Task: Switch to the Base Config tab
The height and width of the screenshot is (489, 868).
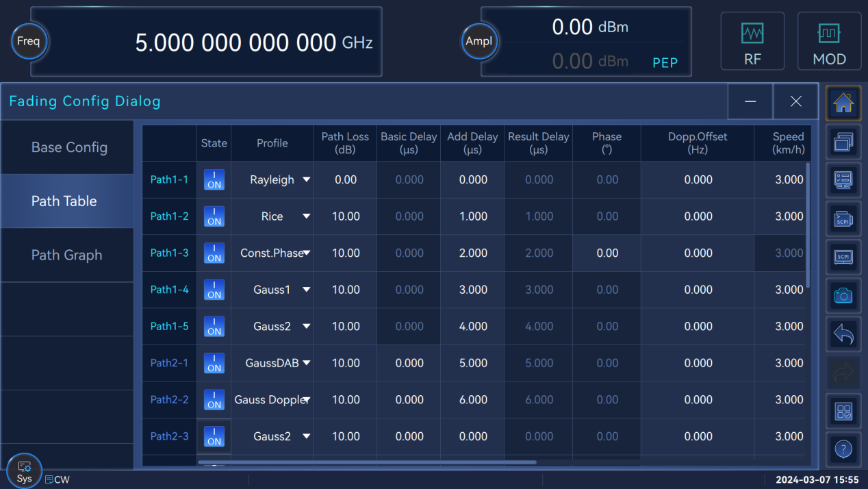Action: click(x=68, y=147)
